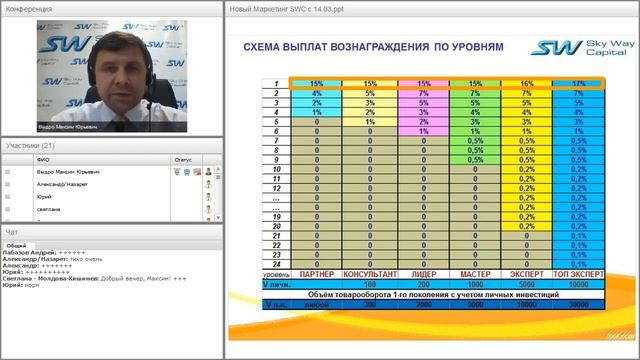Click the participants list scrollbar thumb
This screenshot has width=640, height=360.
(218, 177)
